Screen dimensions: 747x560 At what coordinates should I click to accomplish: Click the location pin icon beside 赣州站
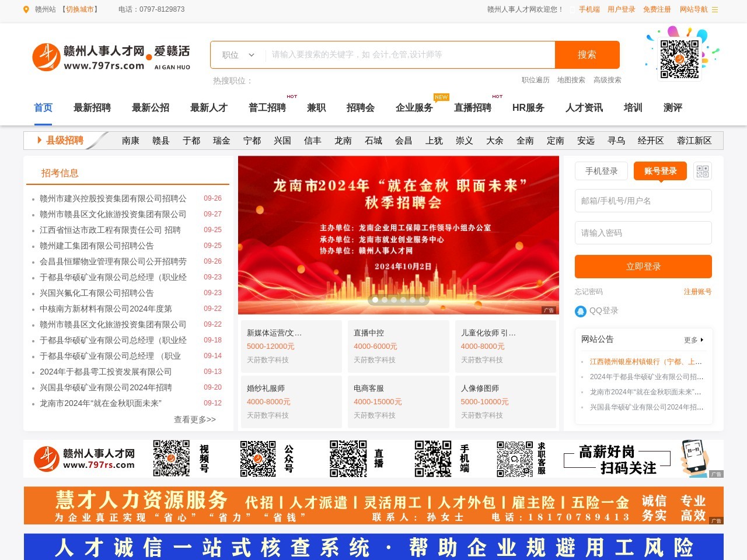click(26, 9)
